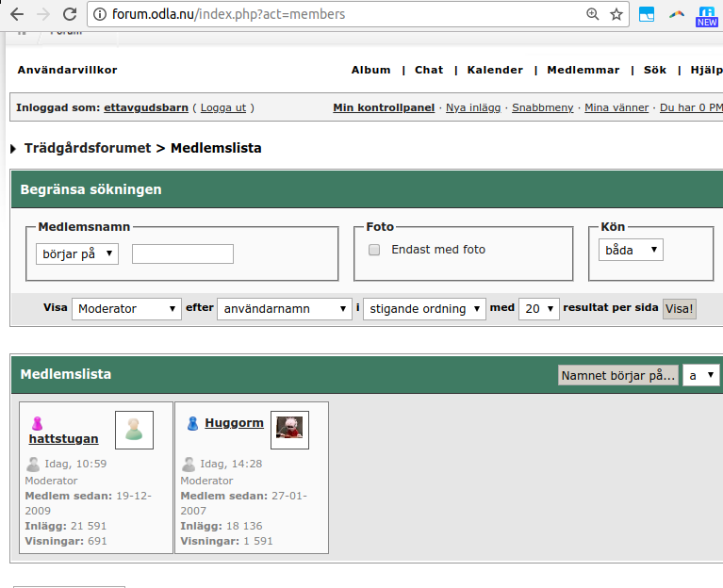
Task: Open Huggorm's avatar thumbnail
Action: point(289,430)
